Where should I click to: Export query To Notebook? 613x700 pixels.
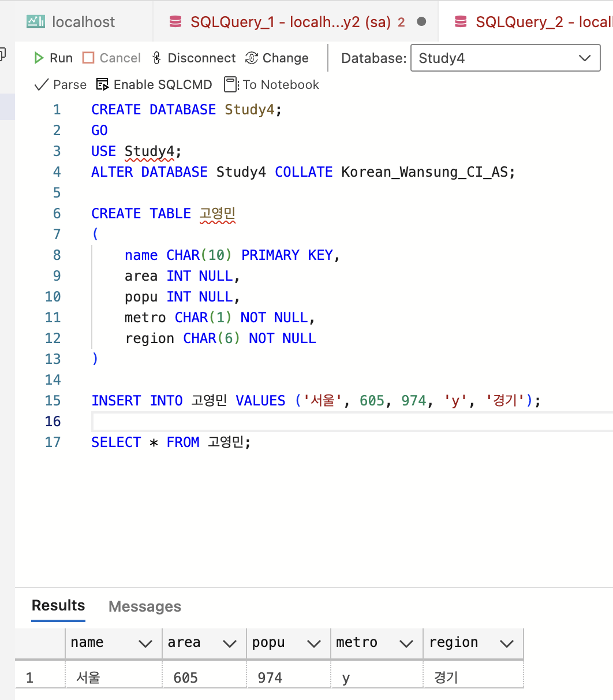click(x=271, y=84)
